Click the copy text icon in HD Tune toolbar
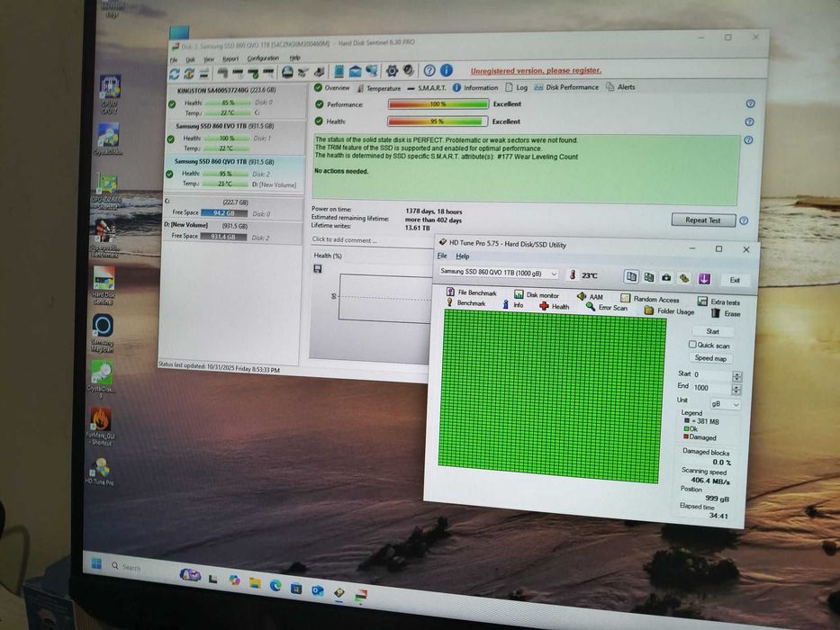 click(x=631, y=277)
